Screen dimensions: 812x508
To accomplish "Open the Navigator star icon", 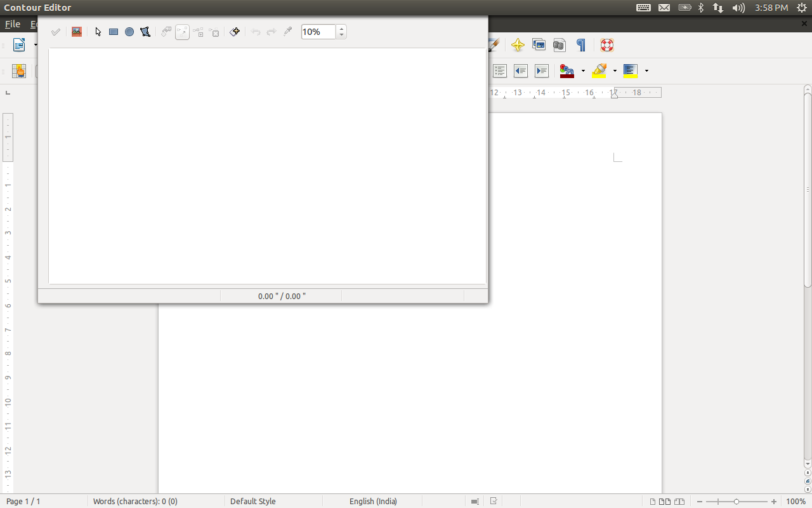I will click(518, 45).
